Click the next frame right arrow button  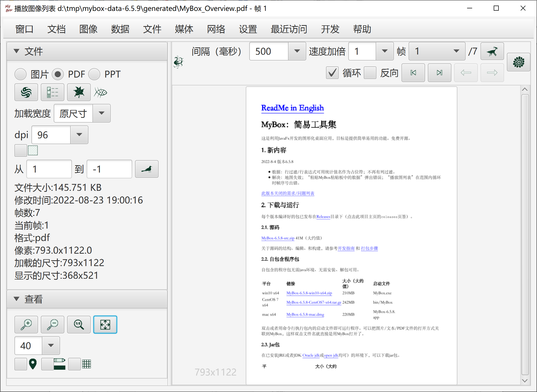pos(492,73)
